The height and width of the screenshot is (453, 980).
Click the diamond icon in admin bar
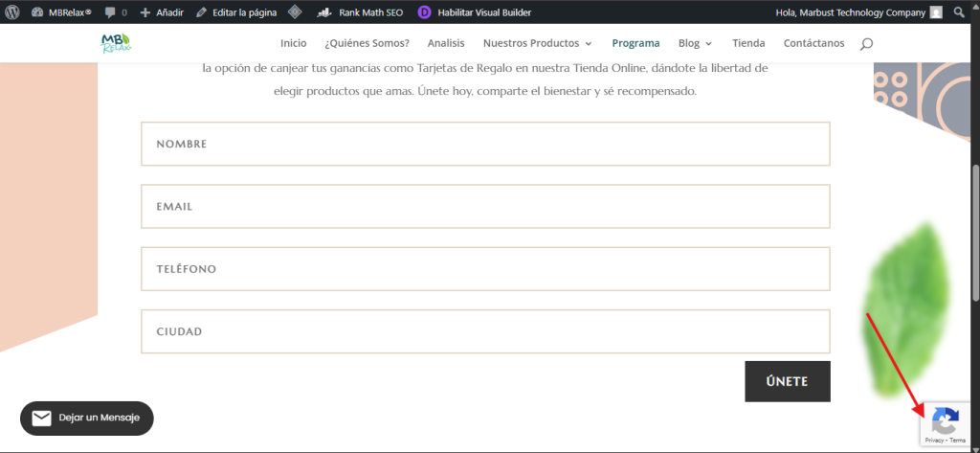click(295, 12)
